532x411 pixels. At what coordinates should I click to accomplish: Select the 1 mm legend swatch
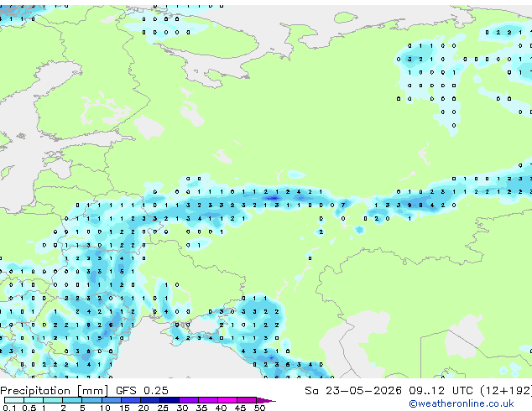53,400
